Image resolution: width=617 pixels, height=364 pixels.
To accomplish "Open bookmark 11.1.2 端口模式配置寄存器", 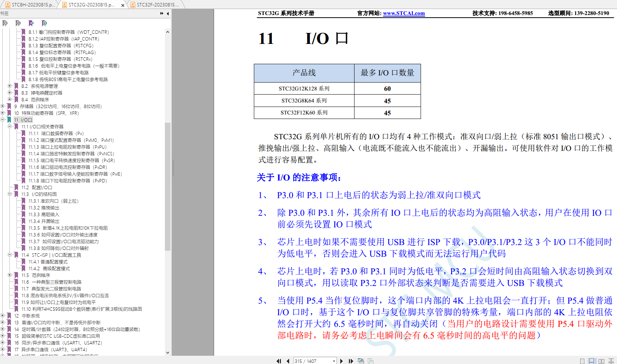I will 71,140.
